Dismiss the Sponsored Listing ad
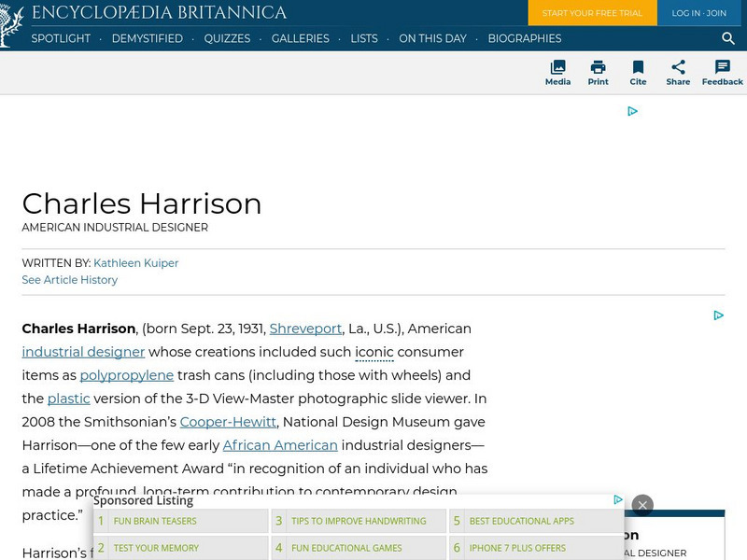Viewport: 747px width, 560px height. [x=642, y=505]
